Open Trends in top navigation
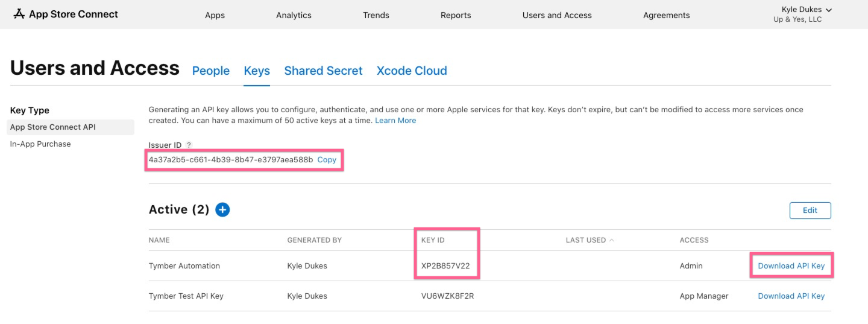Screen dimensions: 868x324 (376, 15)
